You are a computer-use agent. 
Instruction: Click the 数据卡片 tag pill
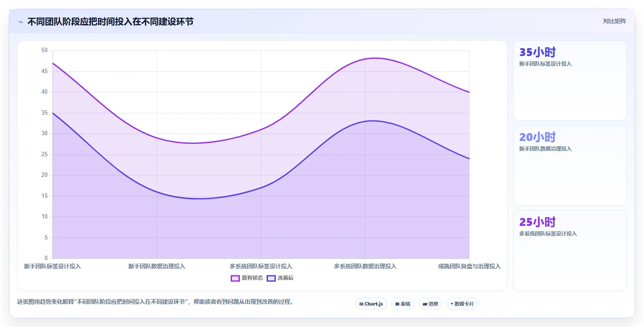[462, 304]
